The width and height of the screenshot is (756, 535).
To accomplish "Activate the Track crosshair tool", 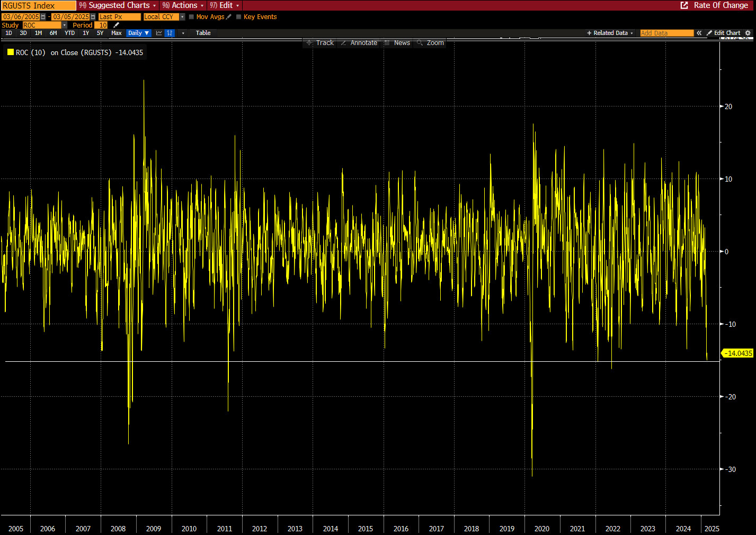I will (320, 43).
